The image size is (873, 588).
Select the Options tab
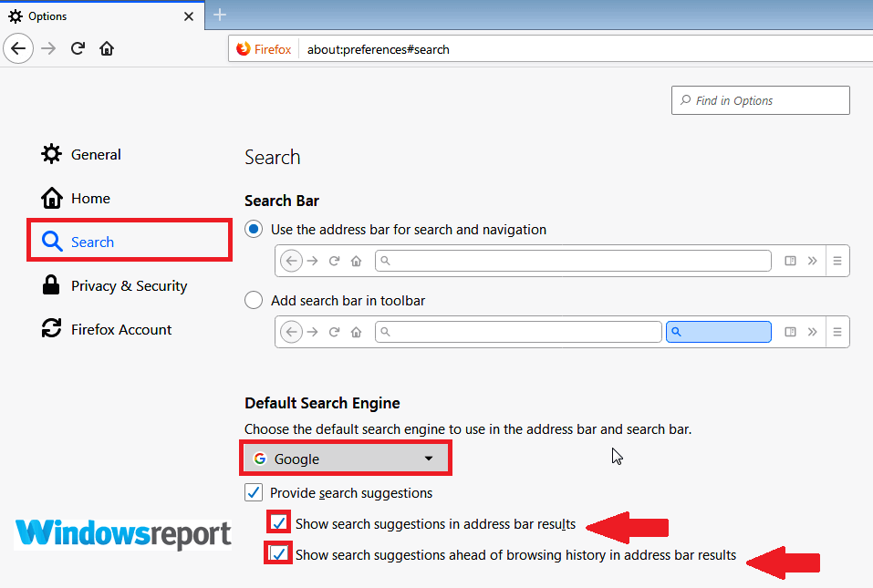[102, 16]
